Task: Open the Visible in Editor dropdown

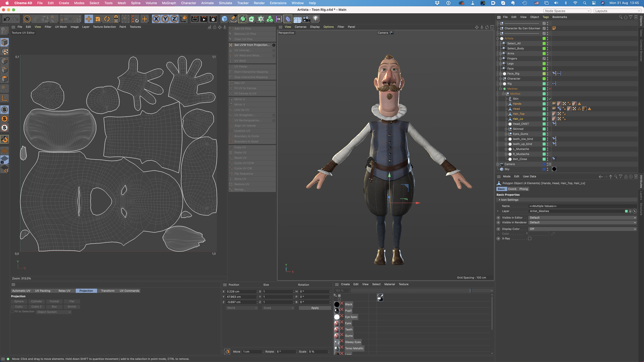Action: coord(582,218)
